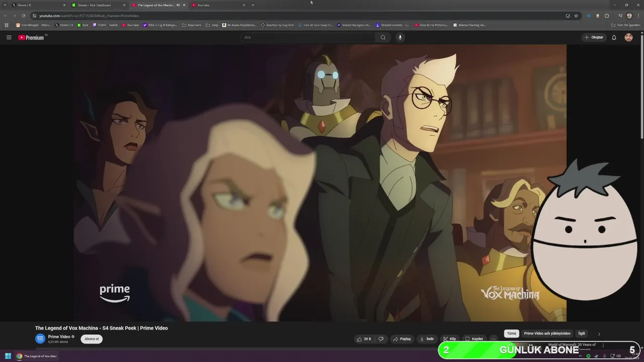The width and height of the screenshot is (644, 362).
Task: Click the Abone ol subscribe button
Action: 92,339
